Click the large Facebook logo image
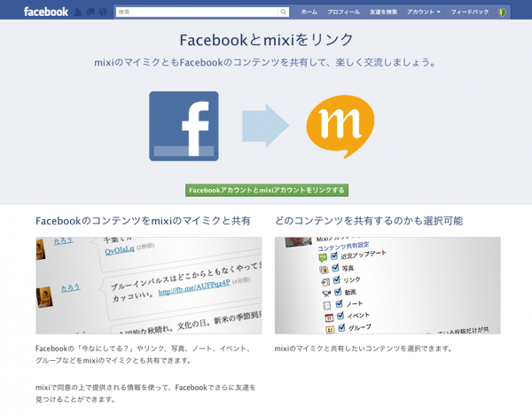This screenshot has height=416, width=532. pyautogui.click(x=184, y=126)
